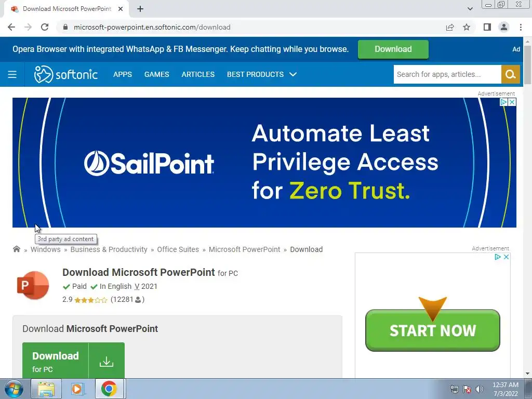
Task: Click the share page icon in address bar
Action: 450,27
